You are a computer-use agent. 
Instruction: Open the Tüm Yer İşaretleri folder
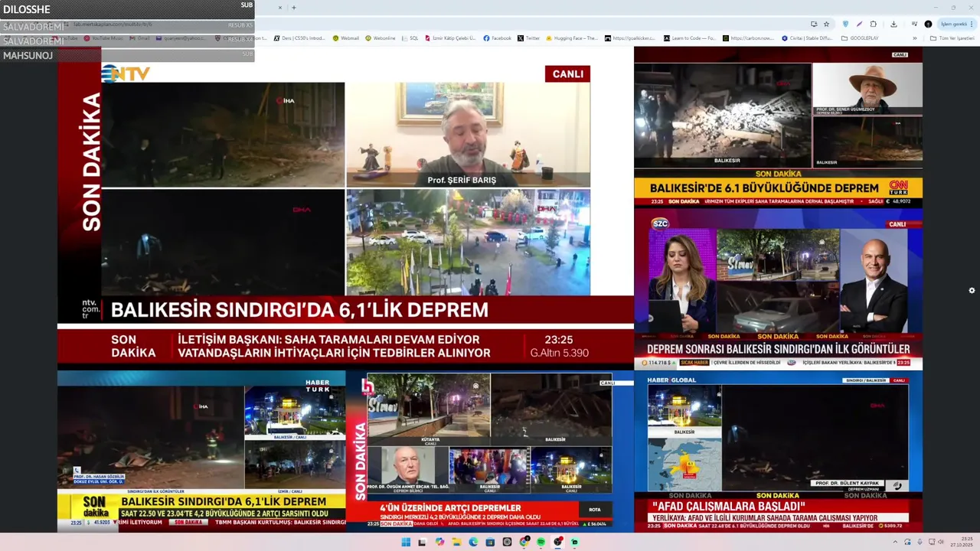pos(952,38)
